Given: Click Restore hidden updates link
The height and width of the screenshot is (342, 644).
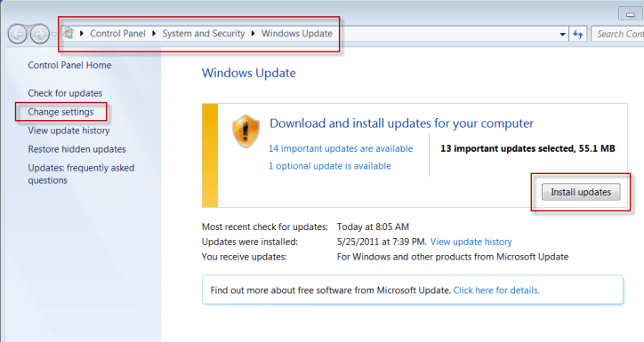Looking at the screenshot, I should [x=76, y=149].
